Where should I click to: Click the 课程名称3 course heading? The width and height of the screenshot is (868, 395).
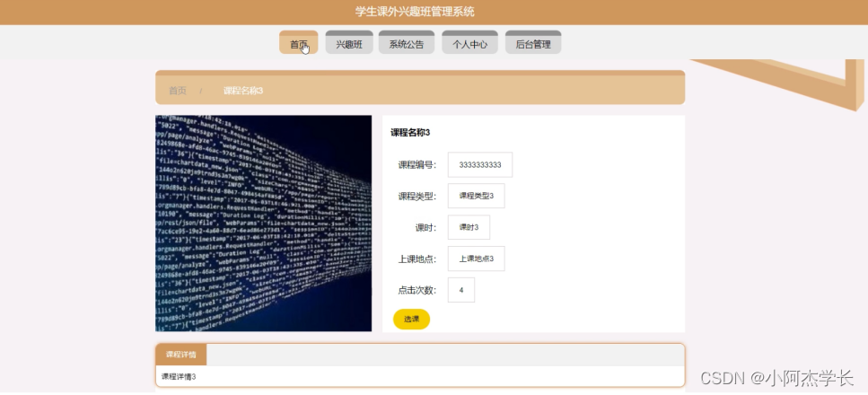pyautogui.click(x=410, y=132)
